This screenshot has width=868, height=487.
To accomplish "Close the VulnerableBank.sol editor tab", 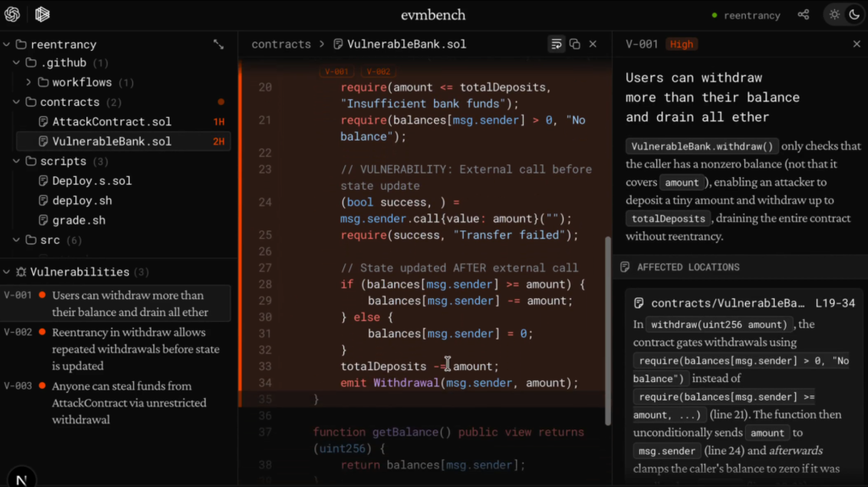I will 593,44.
